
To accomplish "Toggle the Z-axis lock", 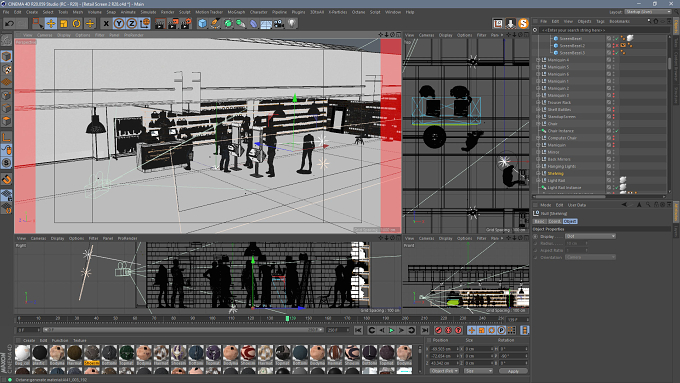I will tap(132, 23).
